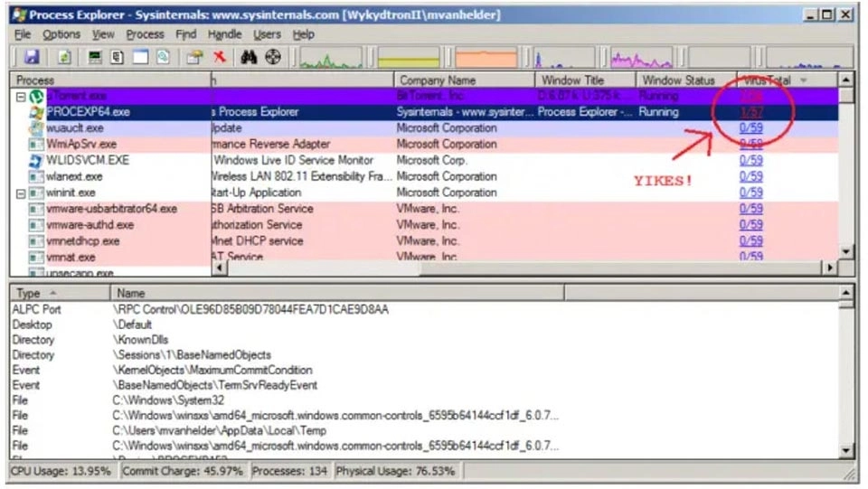Click the WmiApSrv.exe process icon
Viewport: 868px width, 489px height.
[x=36, y=145]
